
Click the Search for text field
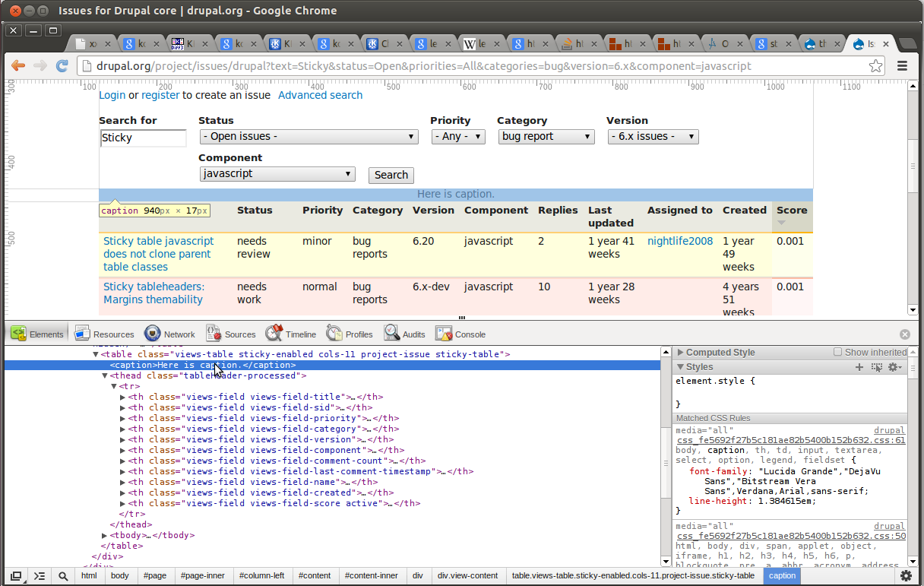click(x=143, y=138)
